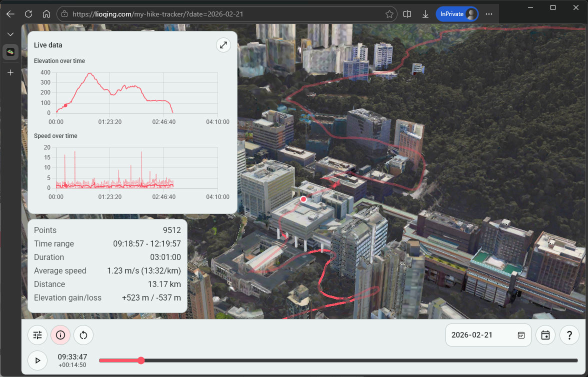
Task: Expand the Live data panel
Action: tap(223, 45)
